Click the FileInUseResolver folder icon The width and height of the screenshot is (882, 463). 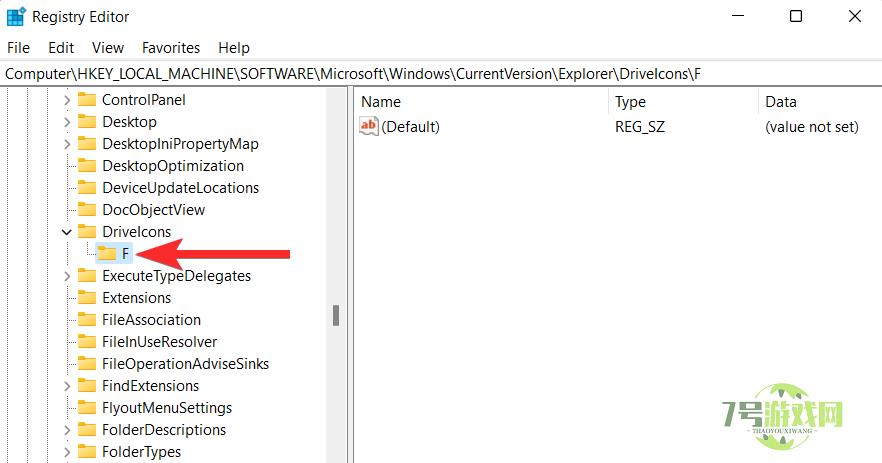point(87,341)
